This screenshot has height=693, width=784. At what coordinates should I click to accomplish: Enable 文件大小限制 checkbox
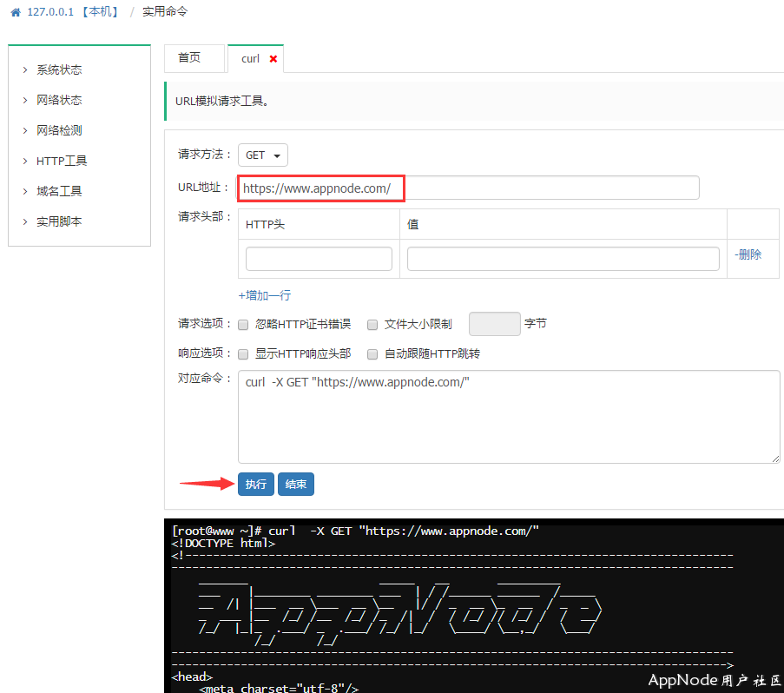pyautogui.click(x=372, y=325)
